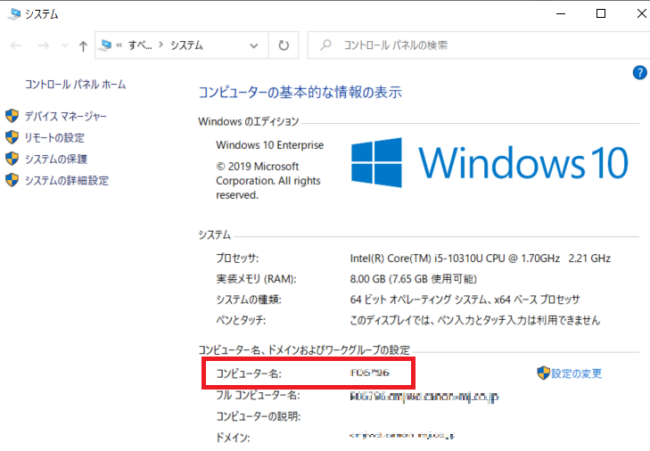
Task: Click the Windows 10 Enterprise edition text
Action: tap(270, 145)
